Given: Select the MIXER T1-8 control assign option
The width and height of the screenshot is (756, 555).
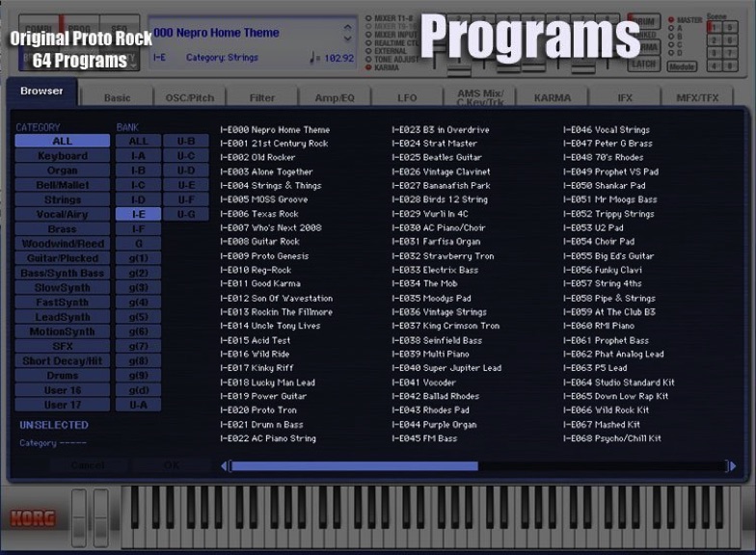Looking at the screenshot, I should click(390, 18).
